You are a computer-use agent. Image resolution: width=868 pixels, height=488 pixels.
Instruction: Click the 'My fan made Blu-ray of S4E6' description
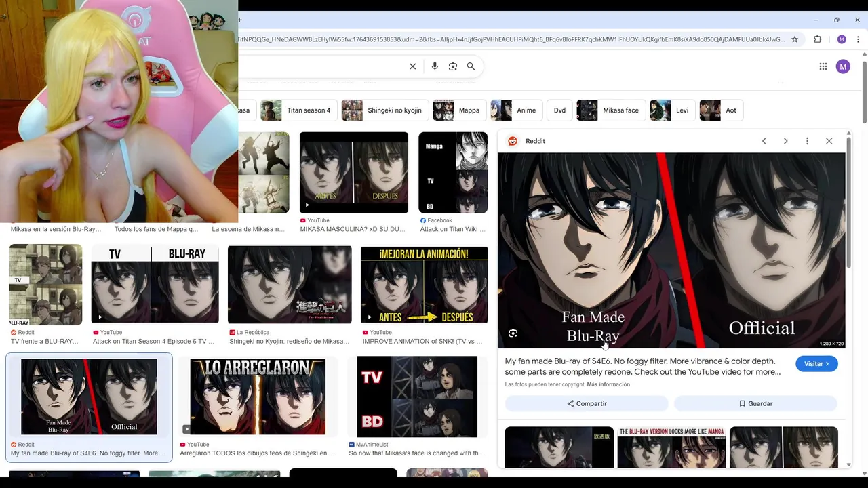pos(642,367)
